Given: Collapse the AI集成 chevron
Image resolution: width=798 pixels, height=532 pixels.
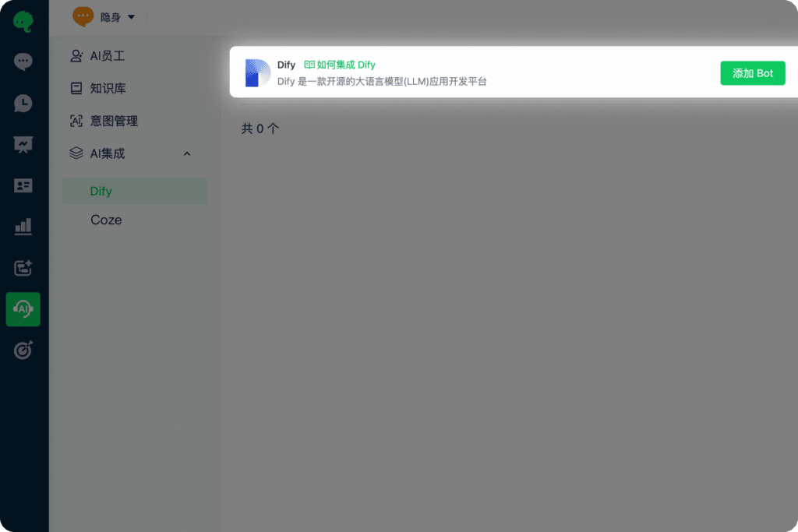Looking at the screenshot, I should (x=187, y=153).
